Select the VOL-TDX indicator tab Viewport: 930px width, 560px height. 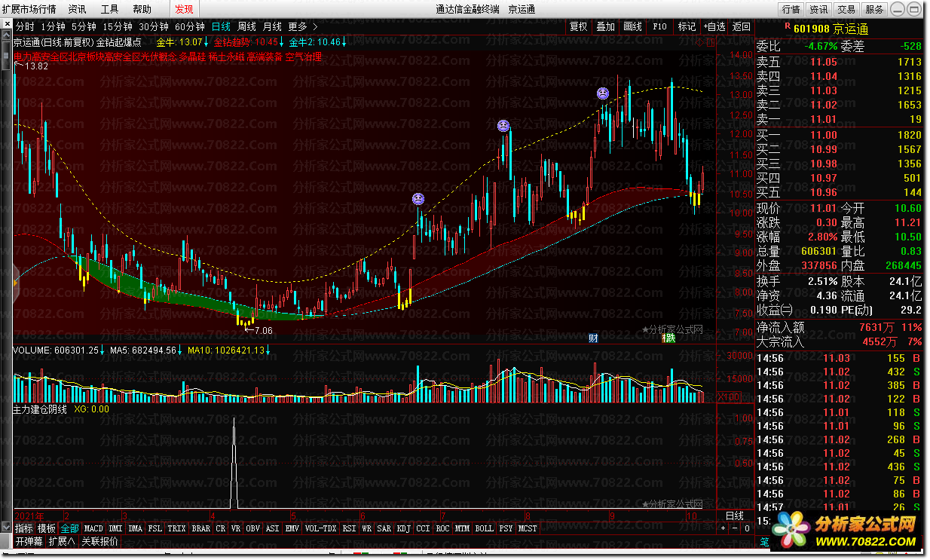(x=320, y=528)
